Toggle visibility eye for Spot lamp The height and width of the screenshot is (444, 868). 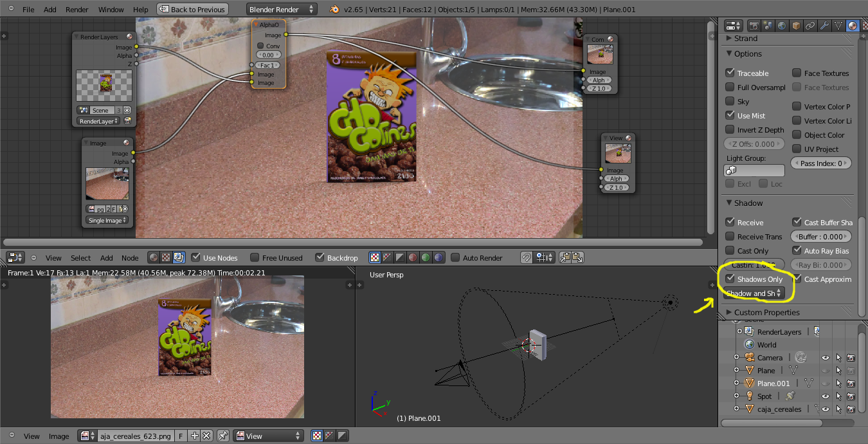pos(826,396)
